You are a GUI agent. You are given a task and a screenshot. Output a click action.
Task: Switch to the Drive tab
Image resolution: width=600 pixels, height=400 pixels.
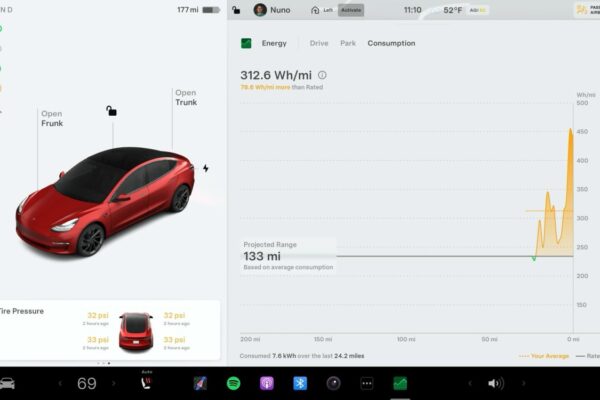coord(319,43)
